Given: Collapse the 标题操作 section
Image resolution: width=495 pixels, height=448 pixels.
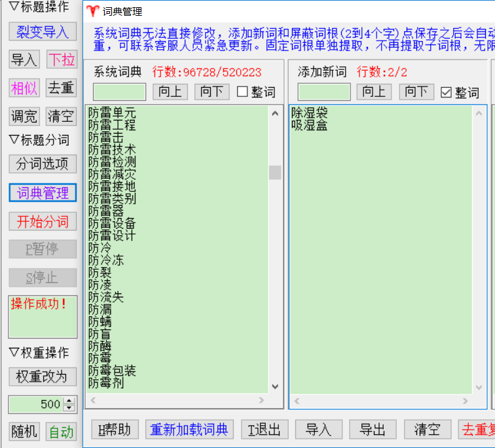Looking at the screenshot, I should pos(13,7).
